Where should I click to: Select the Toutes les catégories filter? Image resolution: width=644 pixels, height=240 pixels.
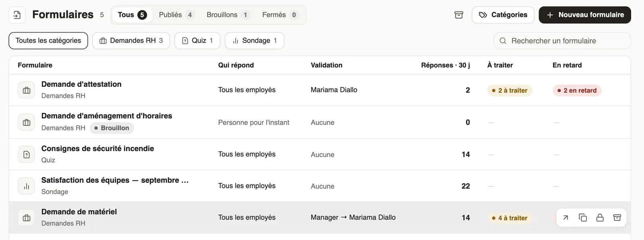pyautogui.click(x=48, y=41)
